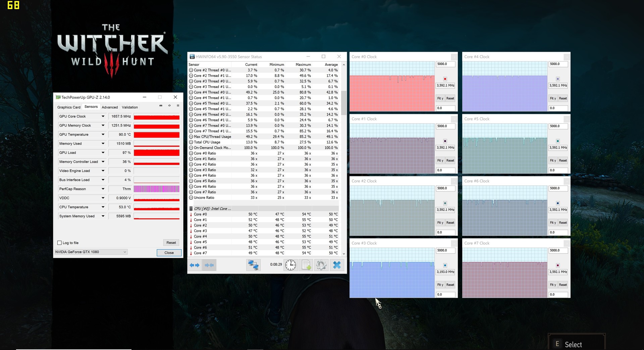Click the HWiNFO sensor list vertical scrollbar

click(344, 159)
